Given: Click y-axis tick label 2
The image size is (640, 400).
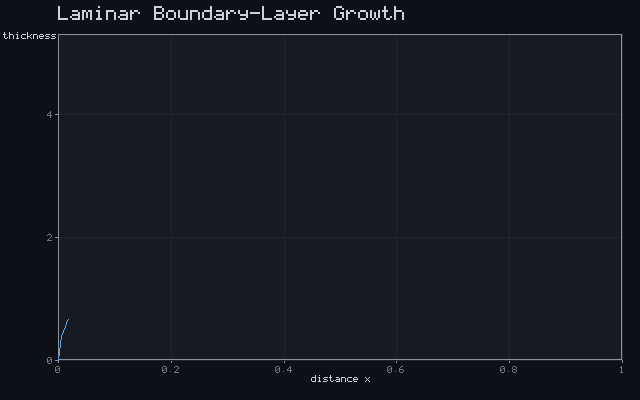Looking at the screenshot, I should pyautogui.click(x=50, y=238).
